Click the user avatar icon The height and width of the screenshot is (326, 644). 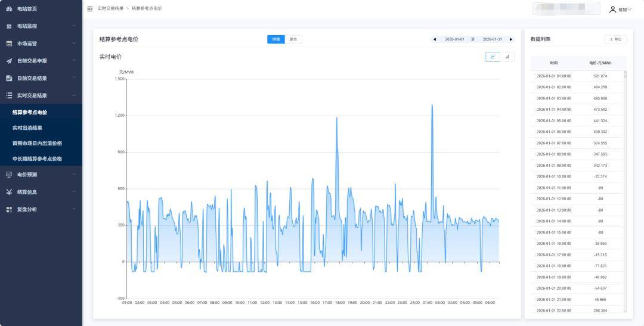coord(612,10)
